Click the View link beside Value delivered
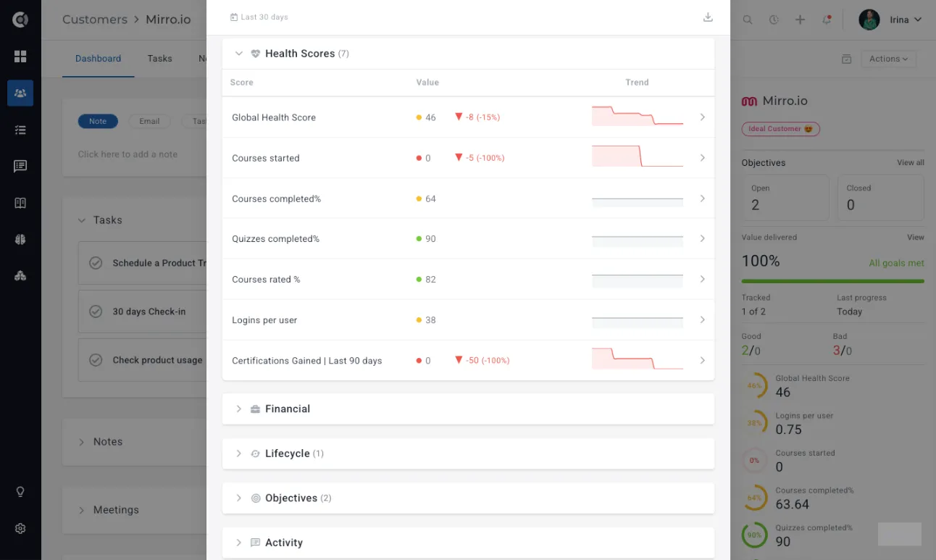Image resolution: width=936 pixels, height=560 pixels. [x=916, y=238]
